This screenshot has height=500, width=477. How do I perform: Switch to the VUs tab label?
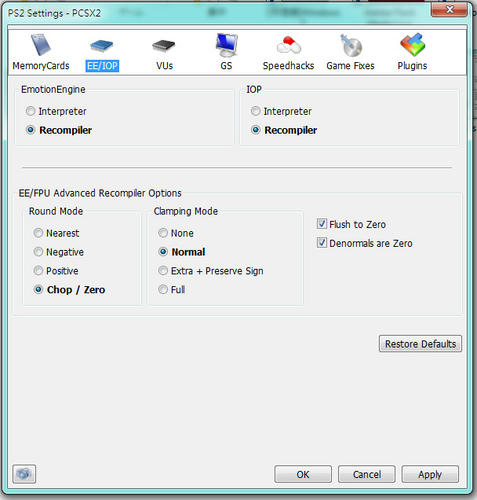pyautogui.click(x=164, y=66)
